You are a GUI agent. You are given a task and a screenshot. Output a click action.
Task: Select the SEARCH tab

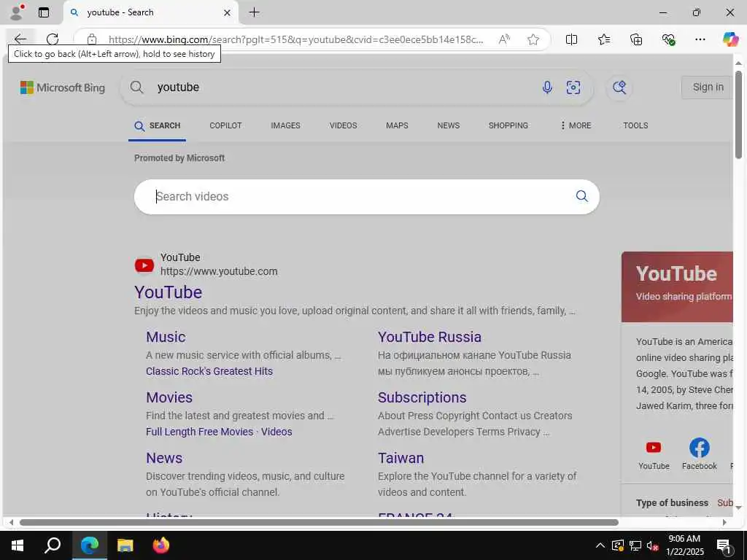[158, 125]
